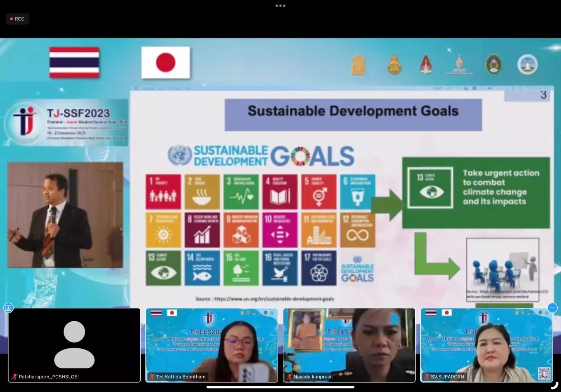The image size is (561, 392).
Task: Tap the name label 'SV.SUPAPORN'
Action: pyautogui.click(x=447, y=377)
